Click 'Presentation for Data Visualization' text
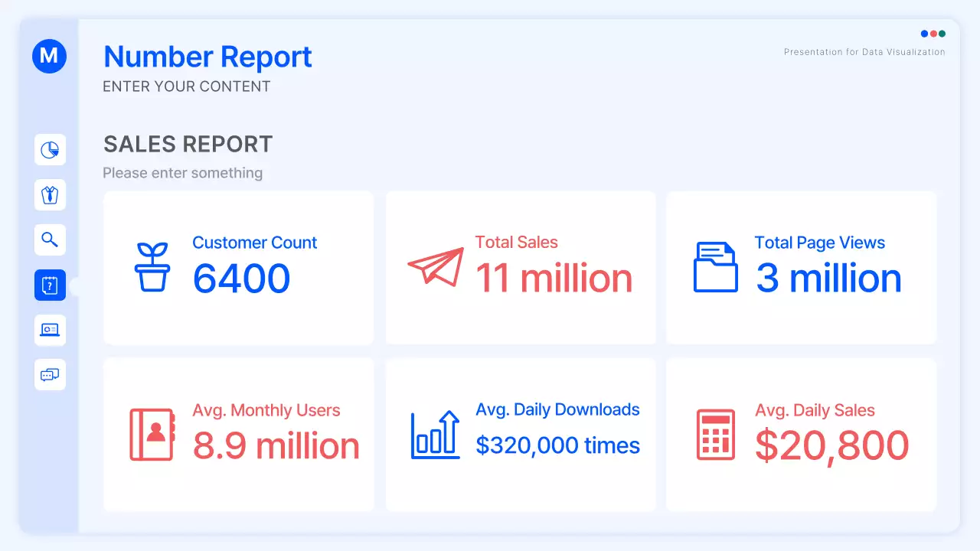 pos(864,52)
